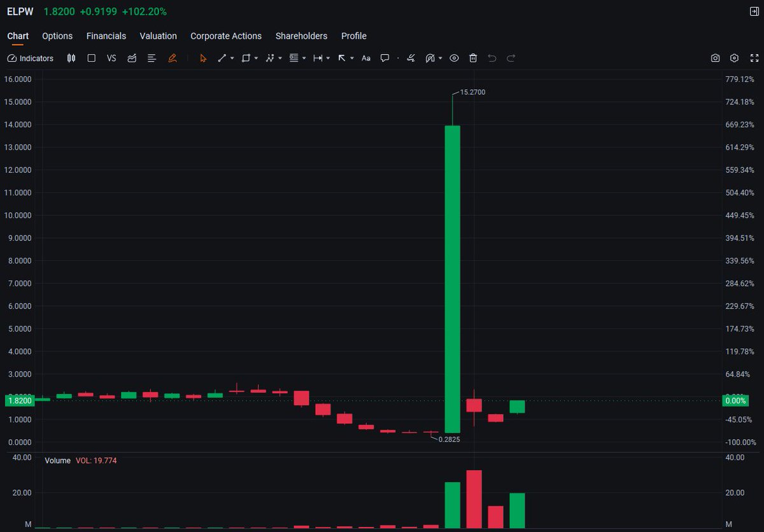This screenshot has height=532, width=764.
Task: Undo the last drawing action
Action: pyautogui.click(x=492, y=58)
